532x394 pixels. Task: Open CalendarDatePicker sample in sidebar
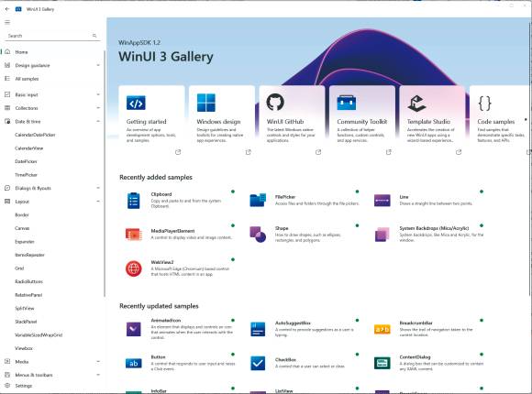coord(35,135)
